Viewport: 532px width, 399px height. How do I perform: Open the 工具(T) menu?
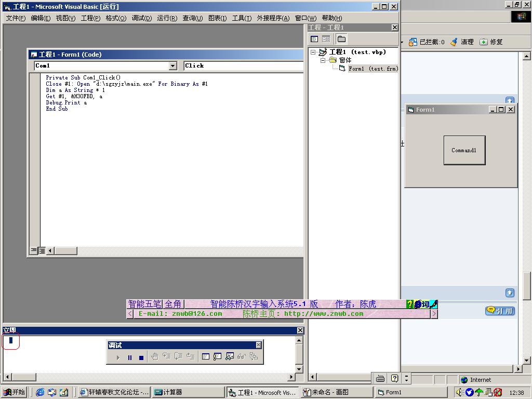point(242,18)
